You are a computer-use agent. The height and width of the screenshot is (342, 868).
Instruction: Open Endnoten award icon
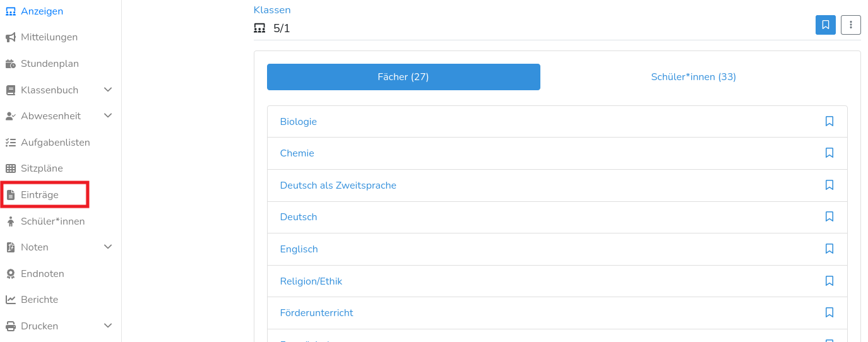pos(11,274)
